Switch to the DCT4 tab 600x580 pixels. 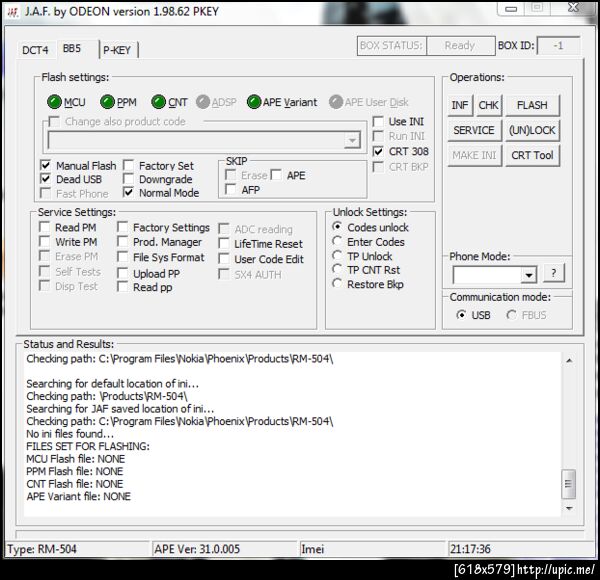point(35,50)
